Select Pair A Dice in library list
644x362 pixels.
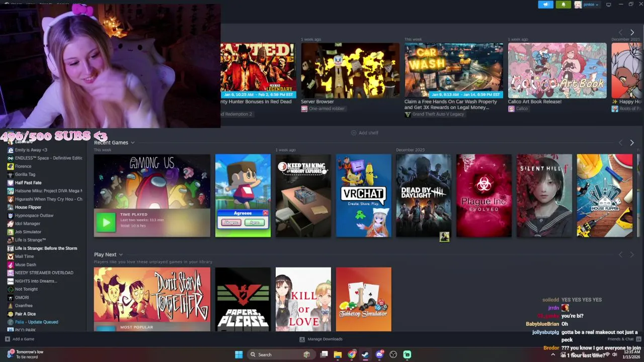click(x=25, y=314)
